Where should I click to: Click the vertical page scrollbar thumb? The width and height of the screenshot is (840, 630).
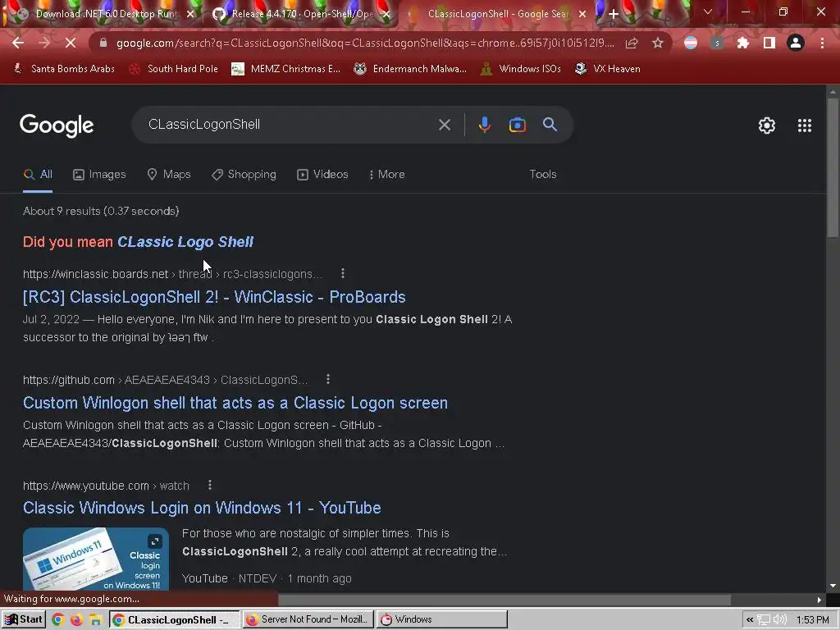point(833,167)
